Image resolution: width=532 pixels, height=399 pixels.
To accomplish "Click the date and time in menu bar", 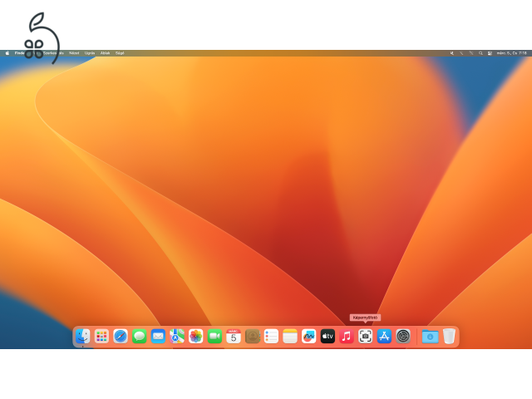I will [512, 53].
